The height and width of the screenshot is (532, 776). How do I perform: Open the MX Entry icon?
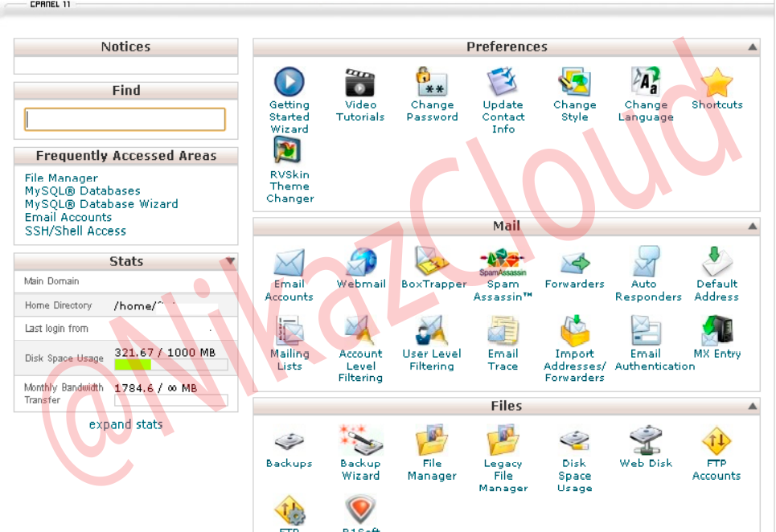pos(716,330)
